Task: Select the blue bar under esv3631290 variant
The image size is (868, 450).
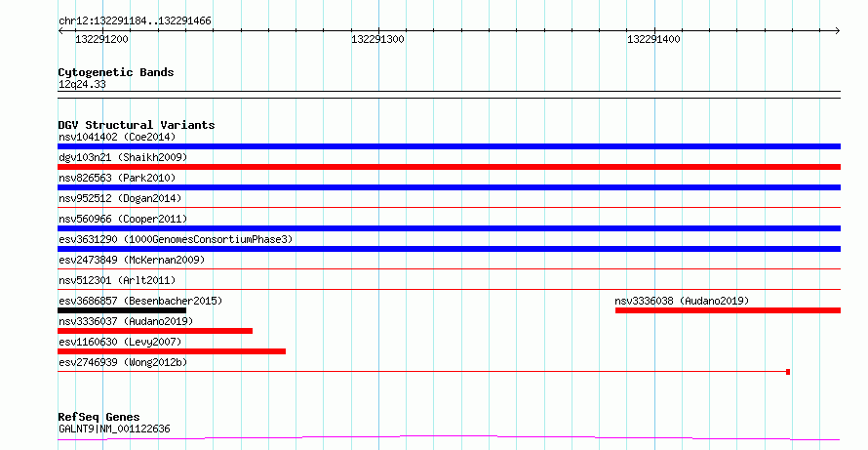Action: [449, 249]
